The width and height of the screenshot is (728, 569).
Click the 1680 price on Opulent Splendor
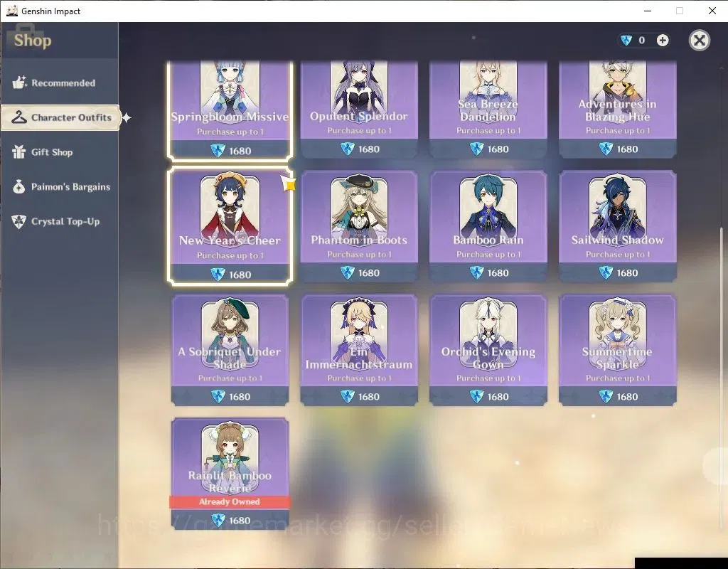click(369, 149)
